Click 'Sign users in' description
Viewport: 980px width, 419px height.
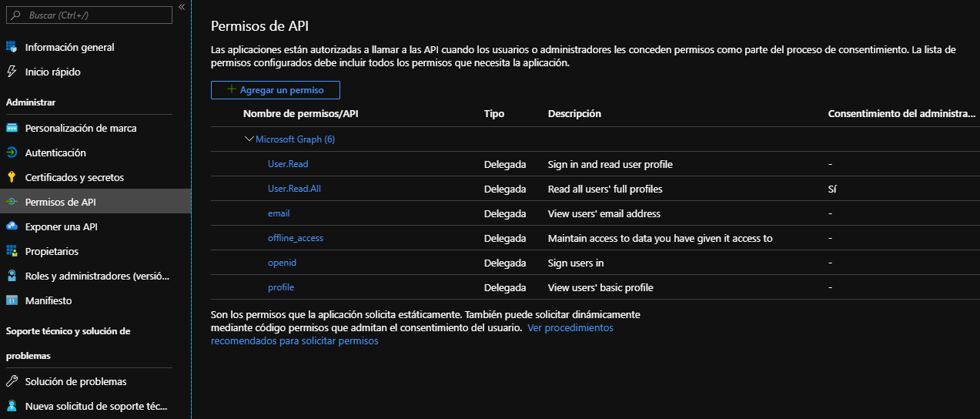pos(576,263)
